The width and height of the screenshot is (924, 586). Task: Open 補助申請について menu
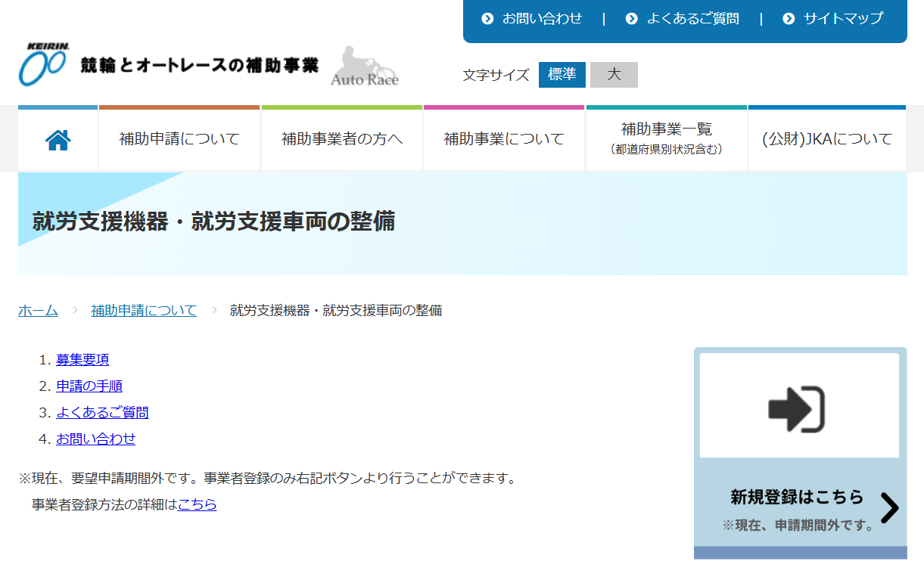point(179,139)
